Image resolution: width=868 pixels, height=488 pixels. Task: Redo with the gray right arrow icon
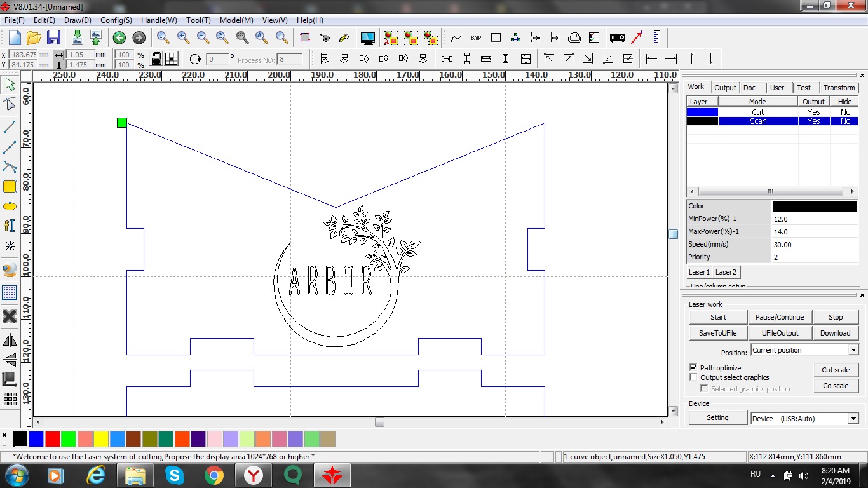tap(139, 37)
